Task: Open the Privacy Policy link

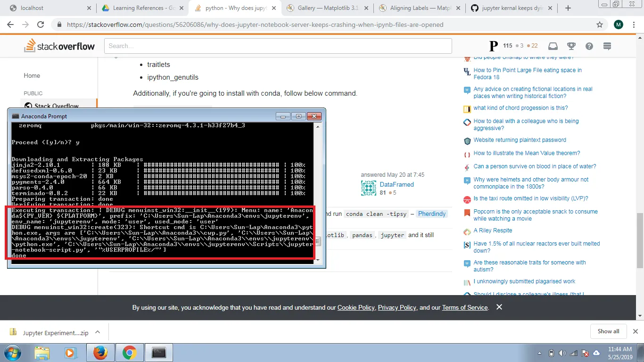Action: point(397,307)
